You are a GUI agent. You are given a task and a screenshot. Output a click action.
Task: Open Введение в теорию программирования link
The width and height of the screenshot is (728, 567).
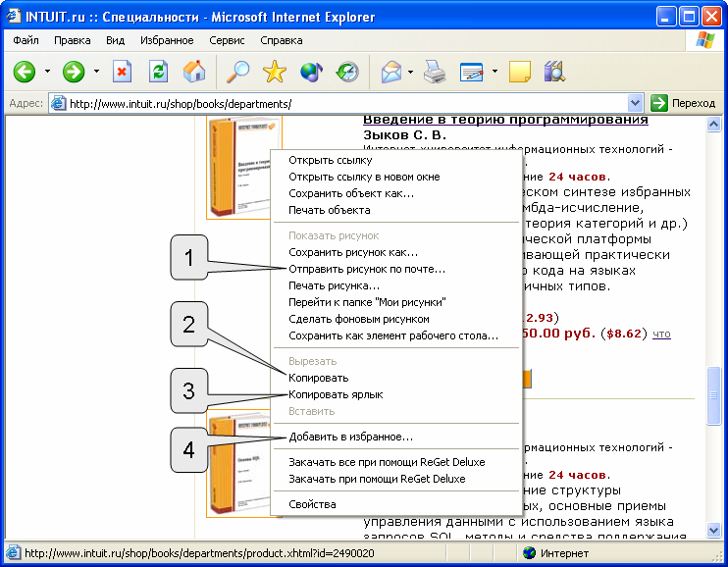pos(505,120)
